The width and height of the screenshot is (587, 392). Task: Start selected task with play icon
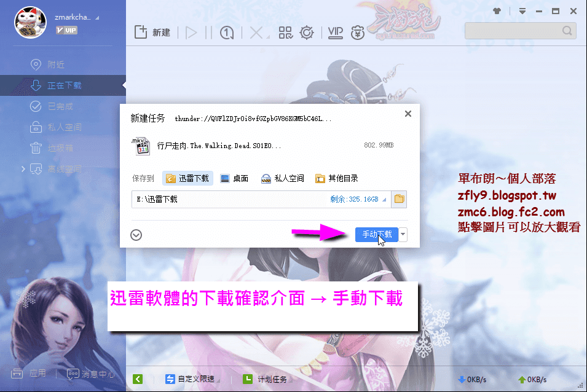coord(191,33)
